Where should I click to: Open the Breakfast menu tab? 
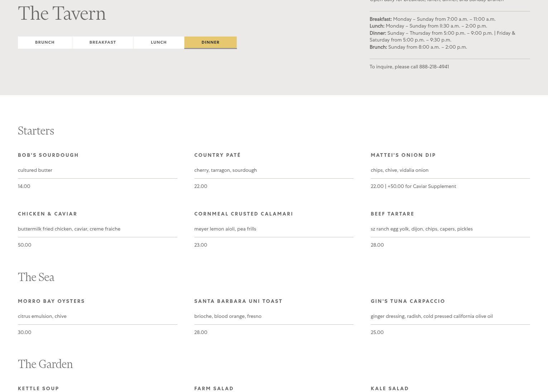coord(102,42)
